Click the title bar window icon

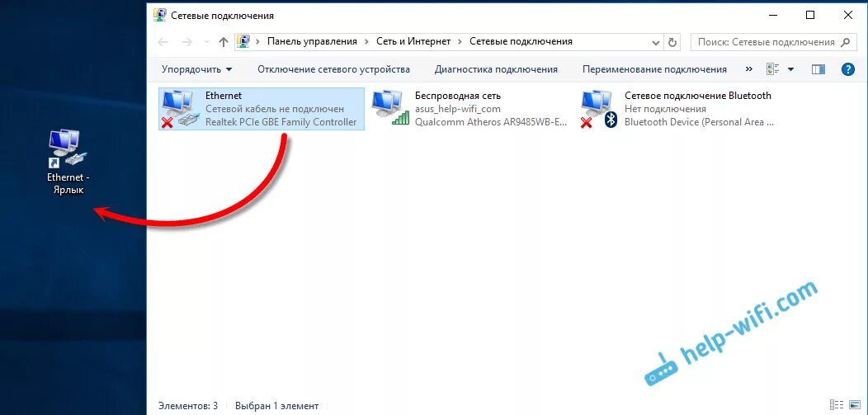click(159, 15)
